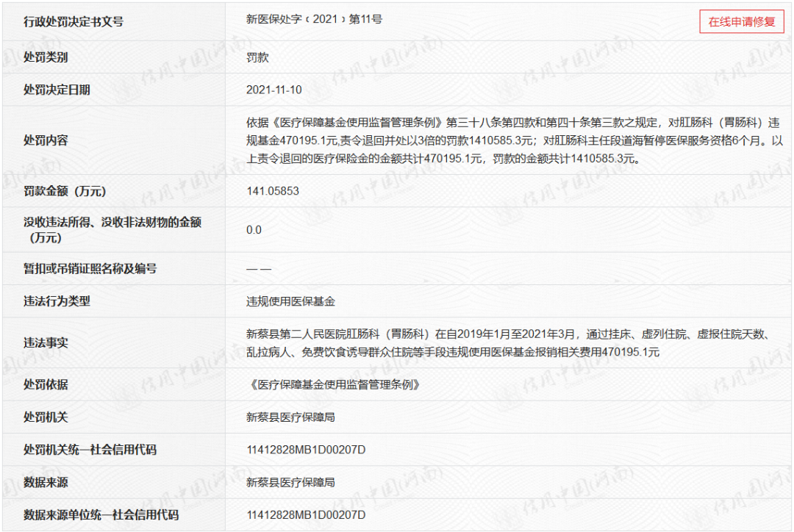The height and width of the screenshot is (532, 794).
Task: Select the 行政处罚决定书文号 label cell
Action: point(74,22)
